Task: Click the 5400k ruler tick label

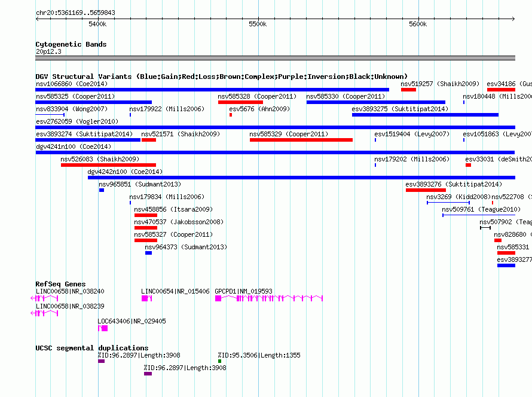Action: tap(97, 24)
